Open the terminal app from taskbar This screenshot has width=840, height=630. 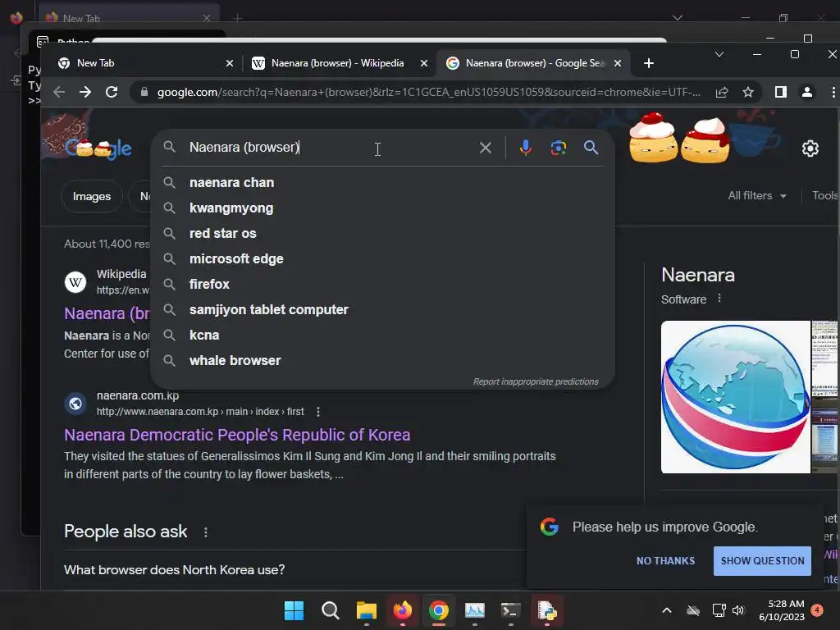pyautogui.click(x=510, y=610)
